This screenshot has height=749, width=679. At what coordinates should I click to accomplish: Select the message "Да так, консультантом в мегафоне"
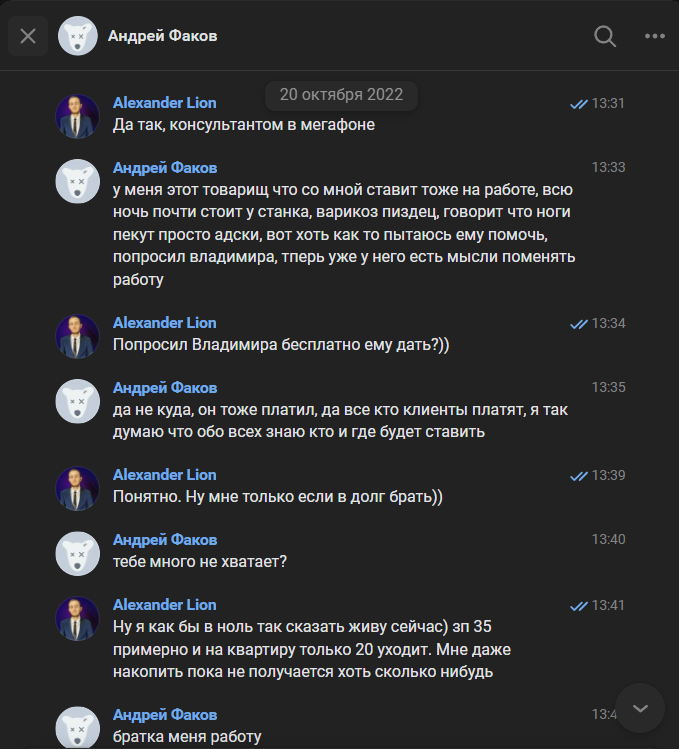click(x=243, y=126)
